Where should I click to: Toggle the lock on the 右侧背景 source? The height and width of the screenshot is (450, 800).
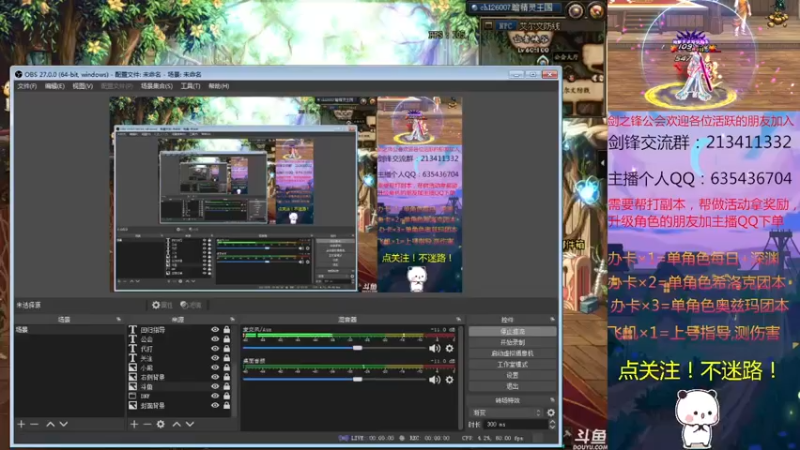227,377
